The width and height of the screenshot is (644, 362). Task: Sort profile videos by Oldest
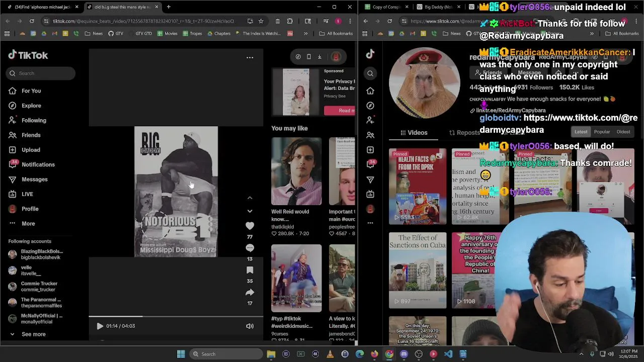pyautogui.click(x=623, y=132)
